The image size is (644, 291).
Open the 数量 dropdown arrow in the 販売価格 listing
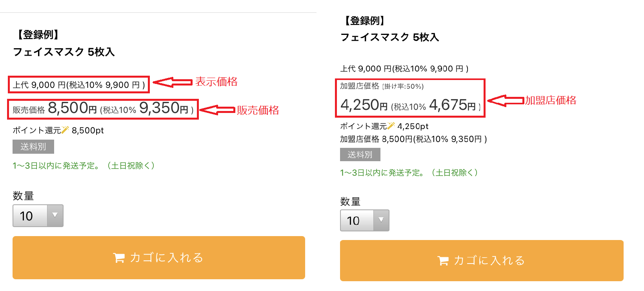tap(55, 215)
